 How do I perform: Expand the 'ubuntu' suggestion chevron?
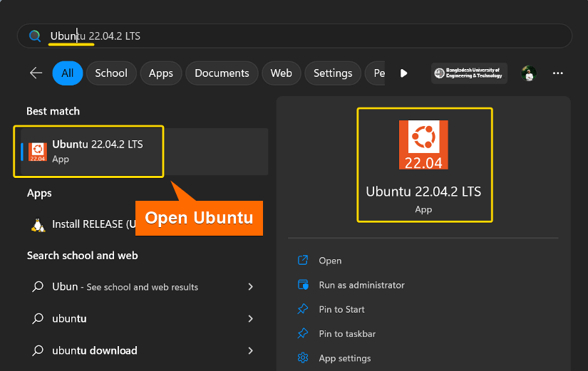pos(250,318)
